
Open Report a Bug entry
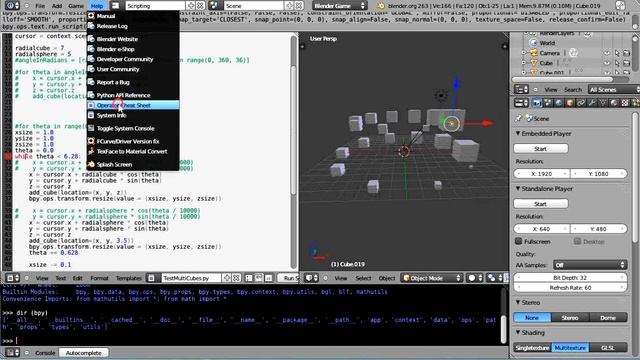tap(133, 82)
